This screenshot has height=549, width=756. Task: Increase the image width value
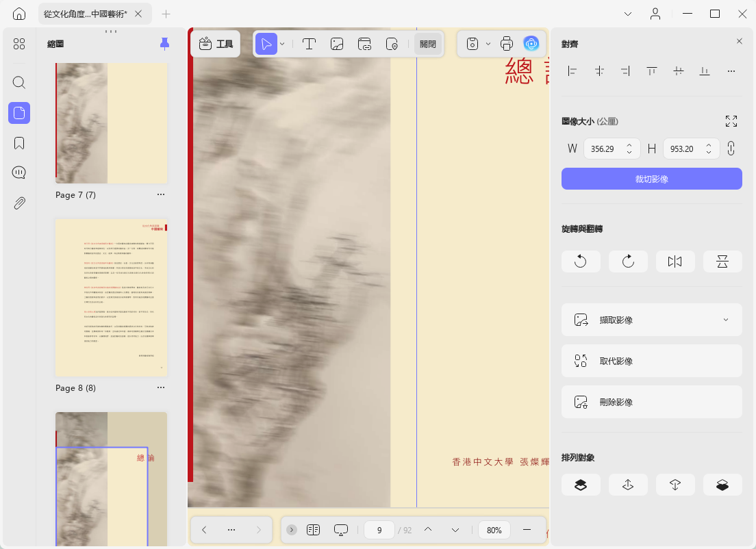click(629, 145)
